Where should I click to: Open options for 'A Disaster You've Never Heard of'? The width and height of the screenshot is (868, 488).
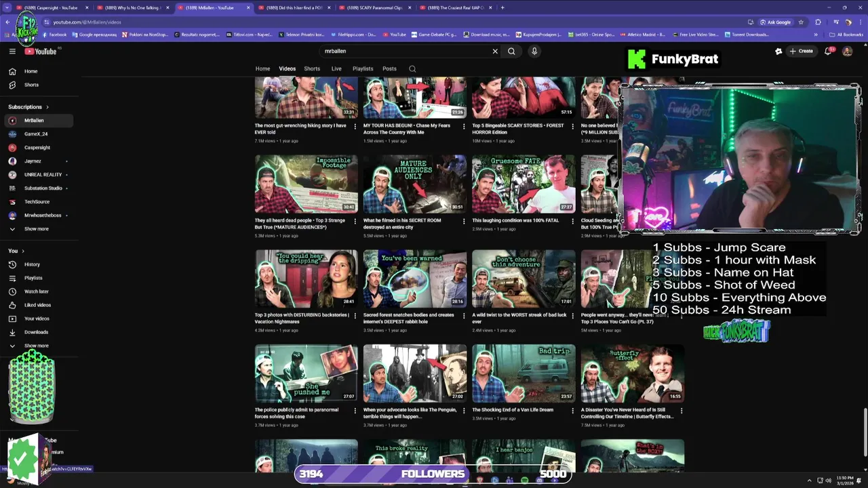(x=682, y=411)
